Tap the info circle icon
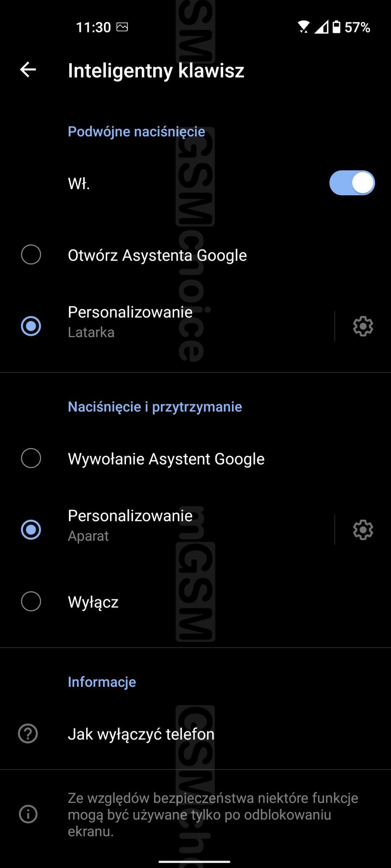Image resolution: width=391 pixels, height=868 pixels. 28,815
